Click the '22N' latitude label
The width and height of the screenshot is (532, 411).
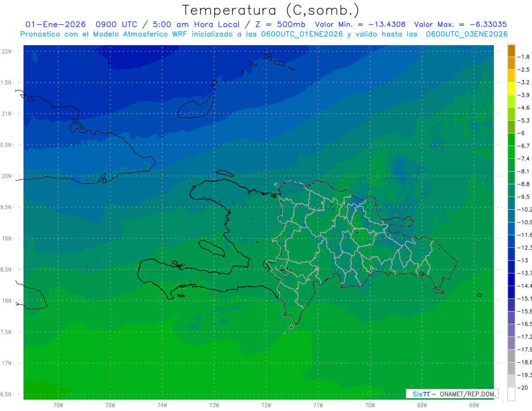[7, 51]
